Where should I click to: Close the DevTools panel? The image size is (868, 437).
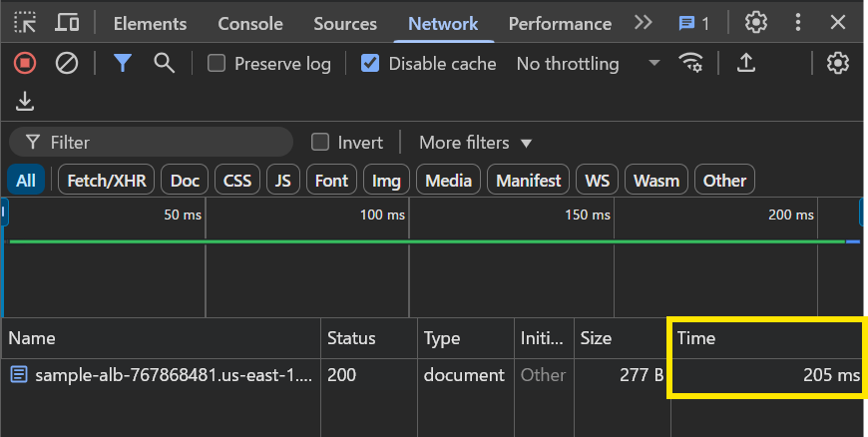(x=838, y=23)
